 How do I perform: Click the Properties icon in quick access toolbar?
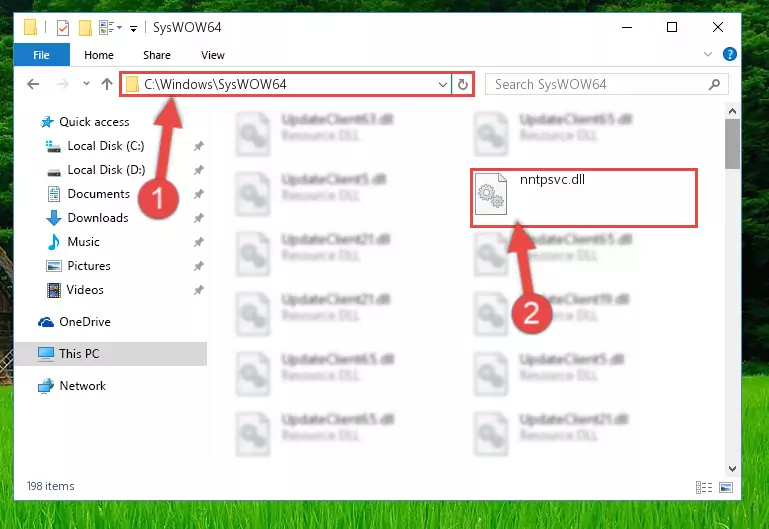coord(63,28)
